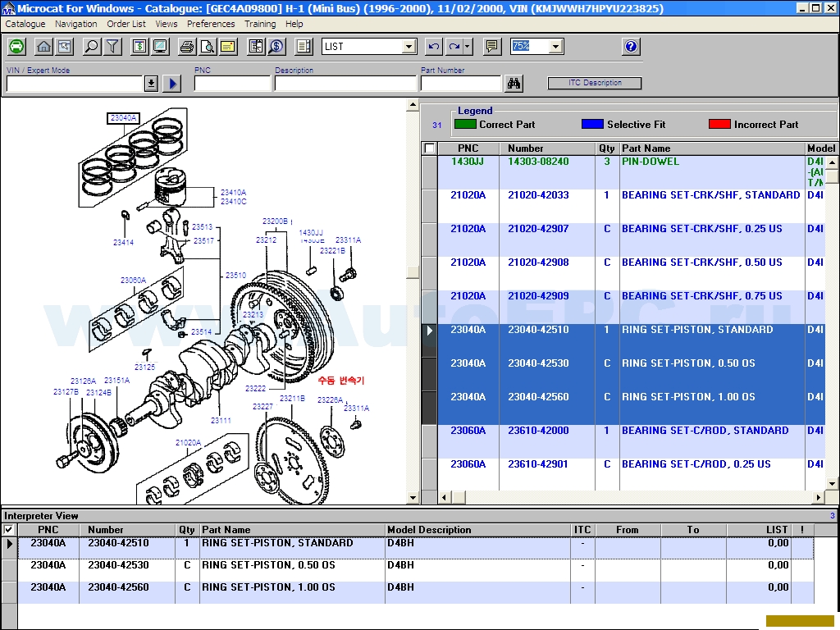Click callout 23510 in the diagram

point(235,276)
